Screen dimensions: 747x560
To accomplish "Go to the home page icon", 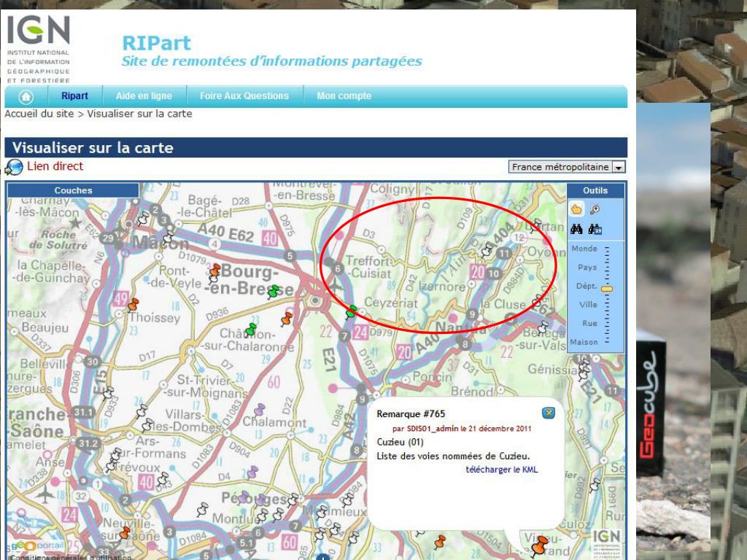I will (26, 97).
